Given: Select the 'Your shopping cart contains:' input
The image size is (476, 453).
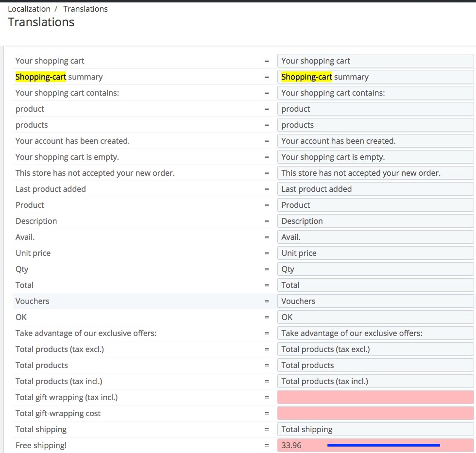Looking at the screenshot, I should click(x=375, y=93).
